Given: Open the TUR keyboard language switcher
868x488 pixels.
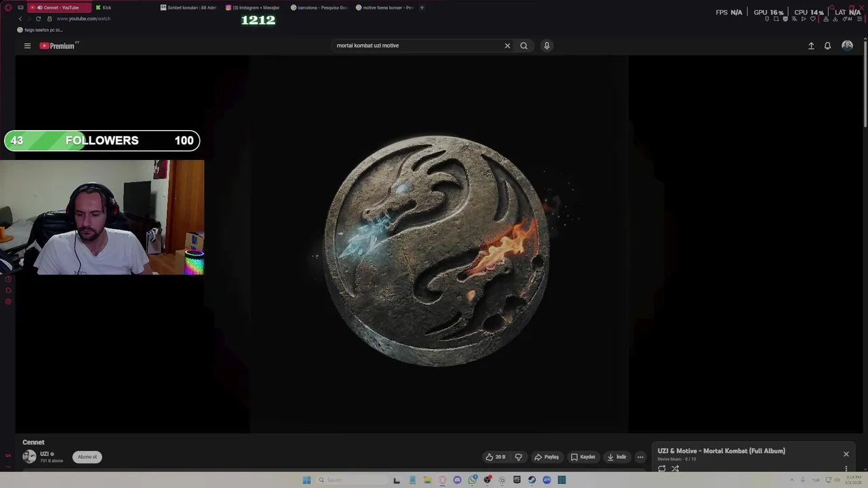Looking at the screenshot, I should (816, 480).
